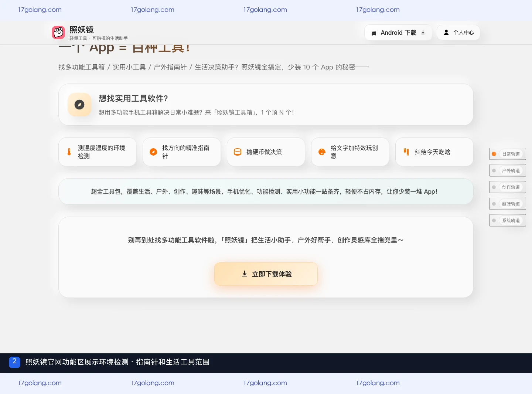Screen dimensions: 532x394
Task: Click the Android robot icon
Action: coord(374,33)
